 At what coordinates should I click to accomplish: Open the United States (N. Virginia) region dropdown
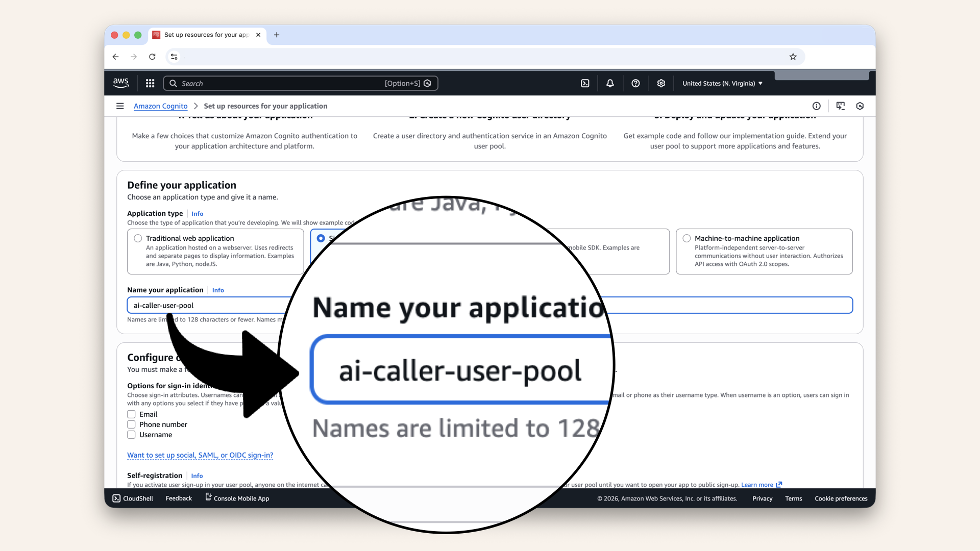pyautogui.click(x=722, y=83)
